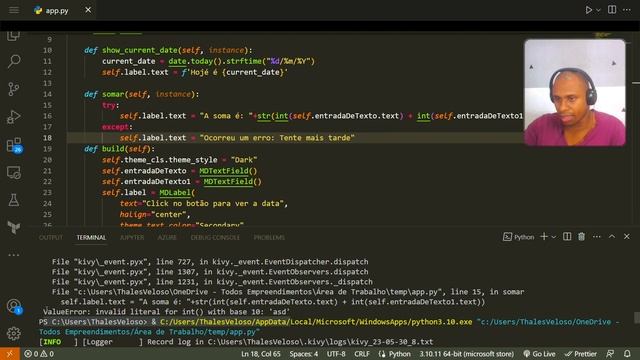This screenshot has width=640, height=360.
Task: Change indentation via Spaces: 4
Action: pyautogui.click(x=304, y=354)
